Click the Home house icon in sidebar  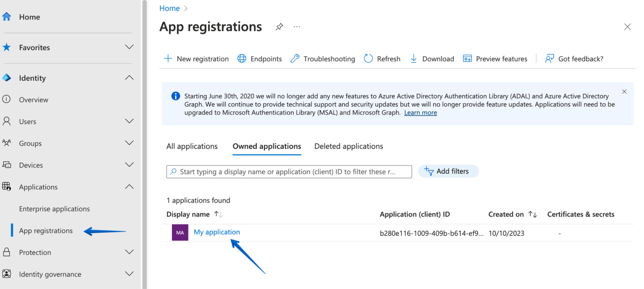tap(6, 16)
